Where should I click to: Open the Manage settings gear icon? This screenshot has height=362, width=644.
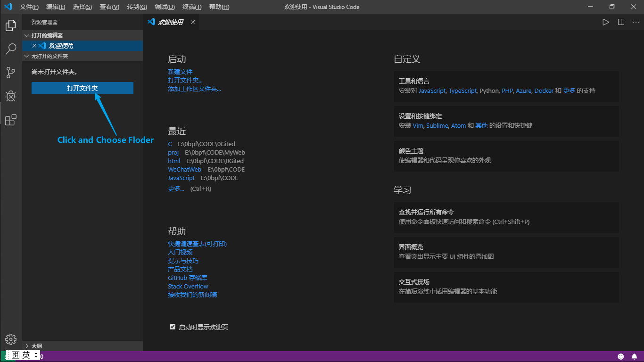[10, 339]
